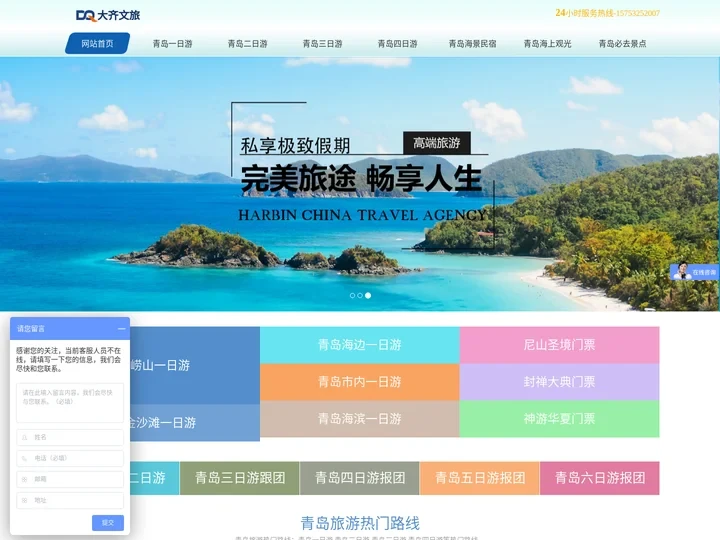This screenshot has height=540, width=720.
Task: Open 青岛海上观光 in the nav bar
Action: tap(547, 44)
